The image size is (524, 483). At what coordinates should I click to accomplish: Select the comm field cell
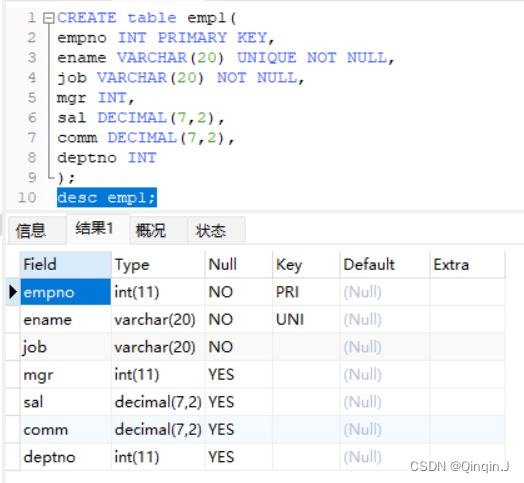point(66,430)
